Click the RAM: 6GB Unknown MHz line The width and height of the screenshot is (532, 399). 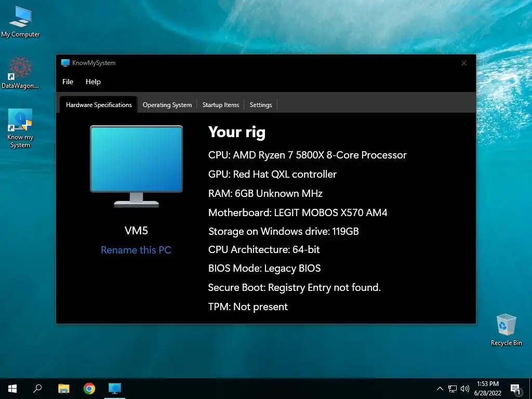265,193
